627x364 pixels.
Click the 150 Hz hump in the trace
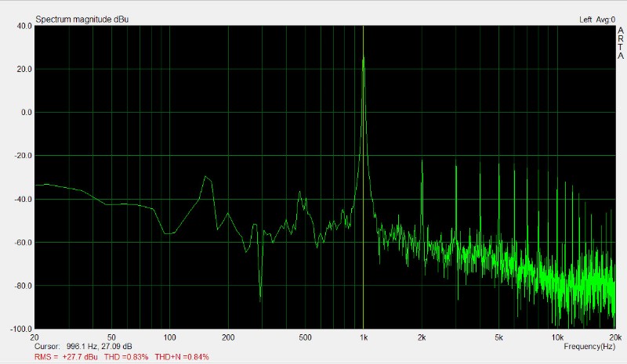point(206,178)
